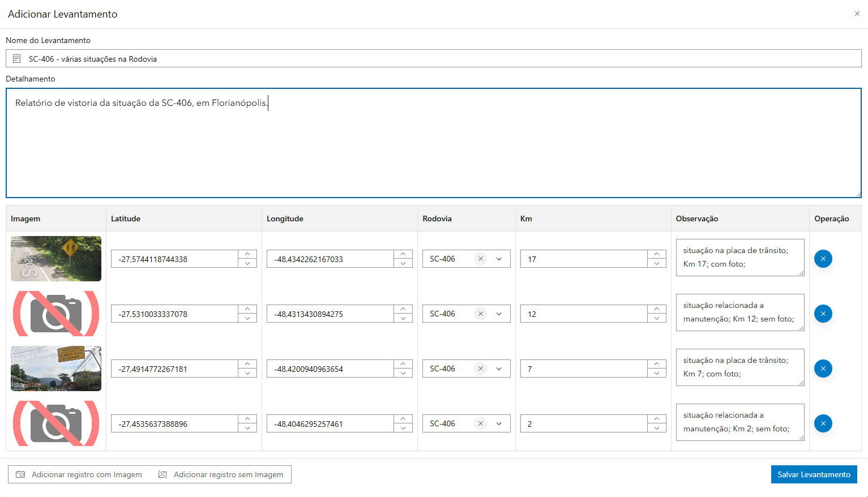868x497 pixels.
Task: Clear SC-406 selection in the first row
Action: [x=481, y=259]
